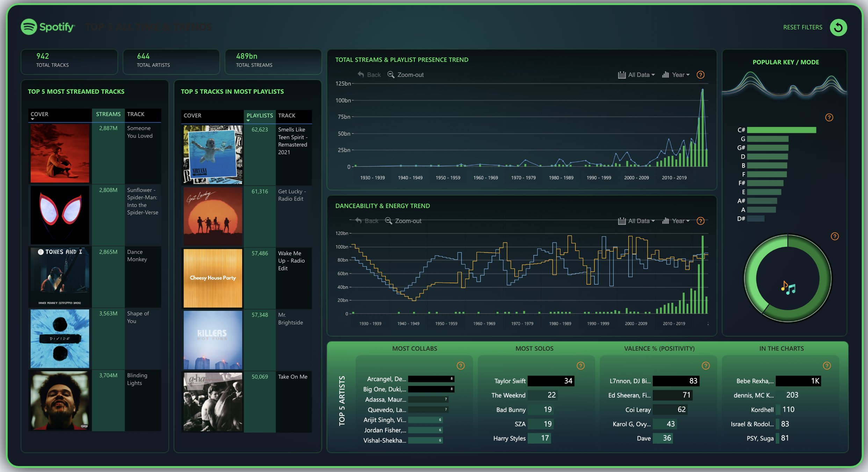Select Kordhell bar in charts panel
The height and width of the screenshot is (472, 868).
pyautogui.click(x=778, y=409)
